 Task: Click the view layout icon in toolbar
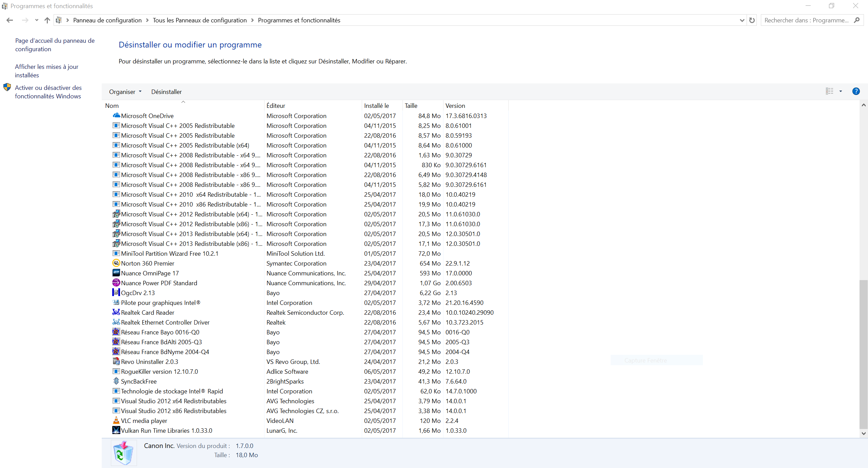[829, 91]
